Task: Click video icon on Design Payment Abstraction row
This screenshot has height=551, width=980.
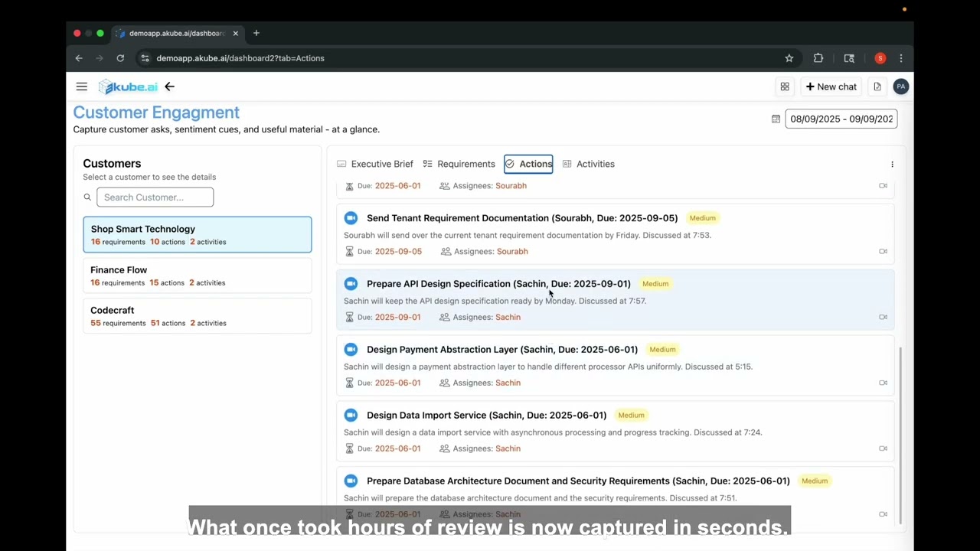Action: [x=883, y=383]
